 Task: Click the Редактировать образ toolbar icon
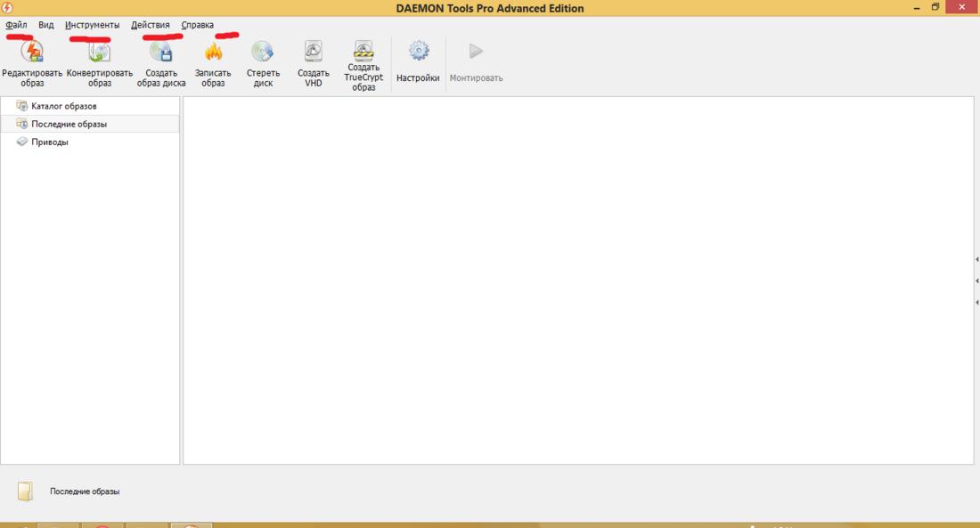coord(32,53)
